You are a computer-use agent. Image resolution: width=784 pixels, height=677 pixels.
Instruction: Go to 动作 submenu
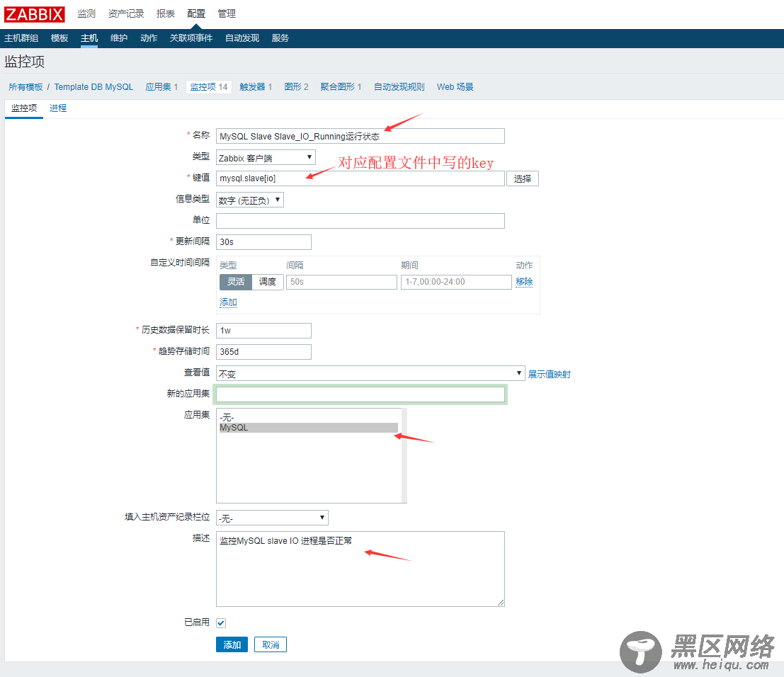click(149, 38)
